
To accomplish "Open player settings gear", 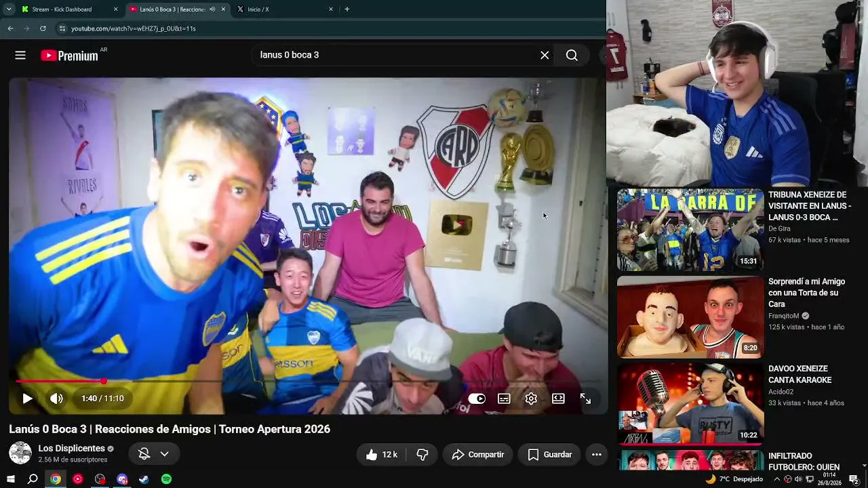I will point(531,399).
